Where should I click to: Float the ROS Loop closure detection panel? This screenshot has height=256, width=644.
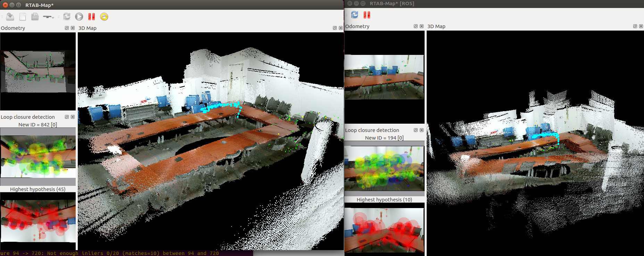pos(416,130)
